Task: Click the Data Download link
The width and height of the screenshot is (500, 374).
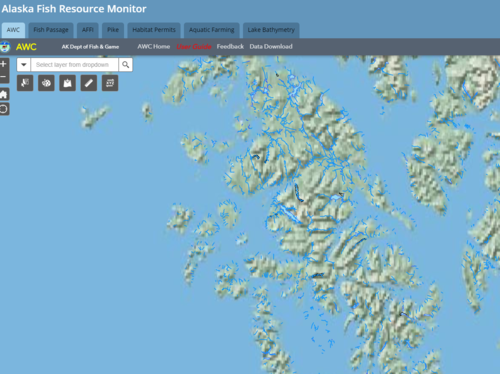Action: click(x=271, y=47)
